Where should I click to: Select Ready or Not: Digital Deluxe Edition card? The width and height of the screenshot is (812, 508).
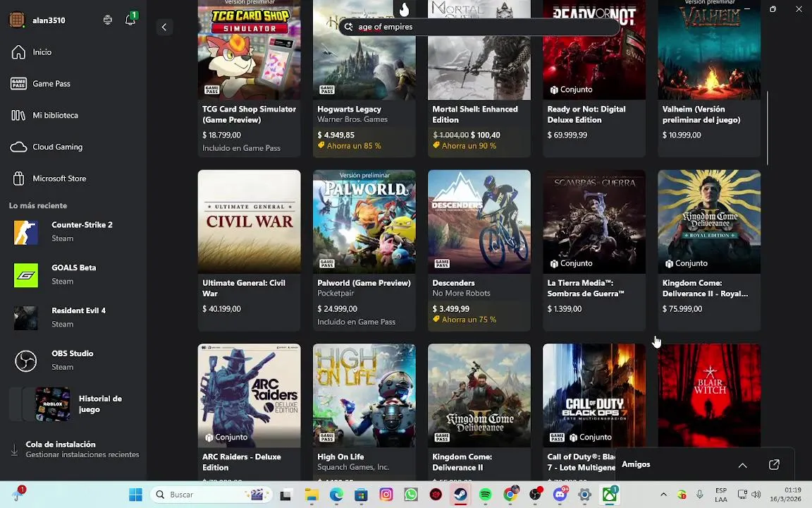pyautogui.click(x=594, y=78)
